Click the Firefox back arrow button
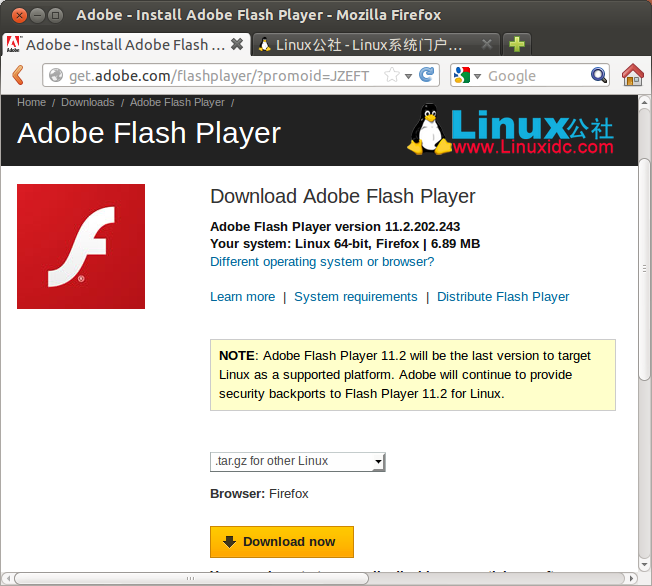 [x=18, y=75]
